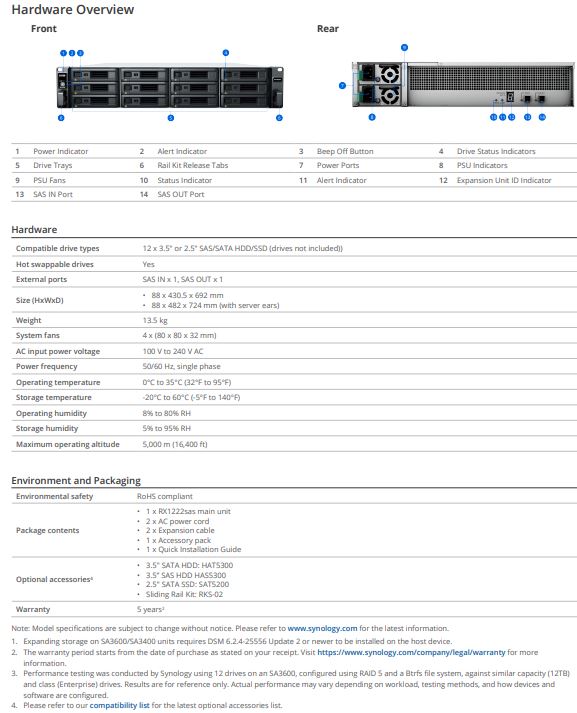The width and height of the screenshot is (577, 713).
Task: Click the '1 x RX1222sas main unit' item
Action: (x=188, y=511)
